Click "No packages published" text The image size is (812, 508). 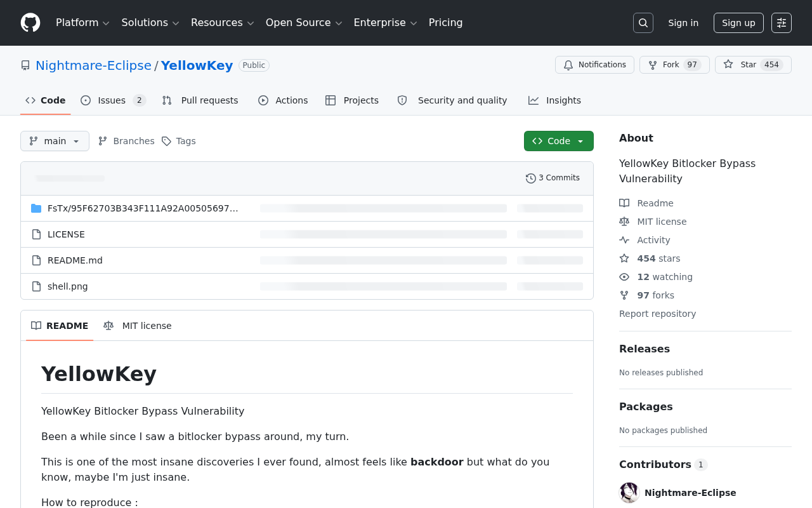[x=663, y=431]
